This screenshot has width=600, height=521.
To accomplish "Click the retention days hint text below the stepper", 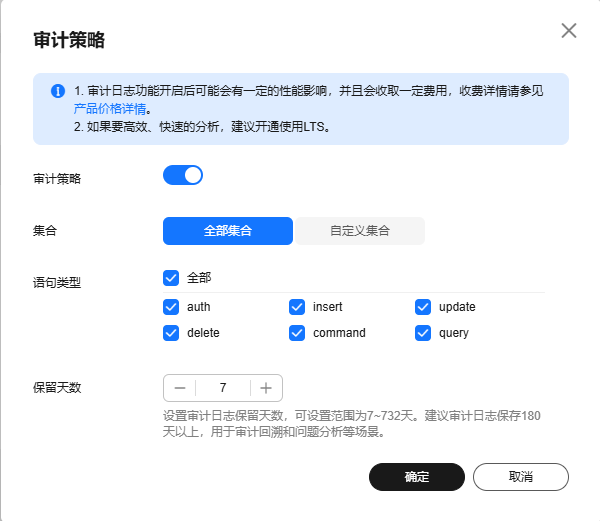I will [x=352, y=423].
